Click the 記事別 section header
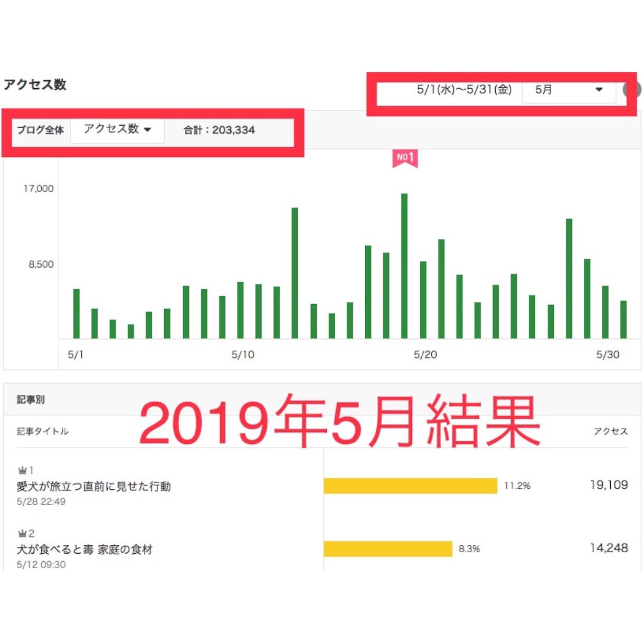 click(x=31, y=400)
